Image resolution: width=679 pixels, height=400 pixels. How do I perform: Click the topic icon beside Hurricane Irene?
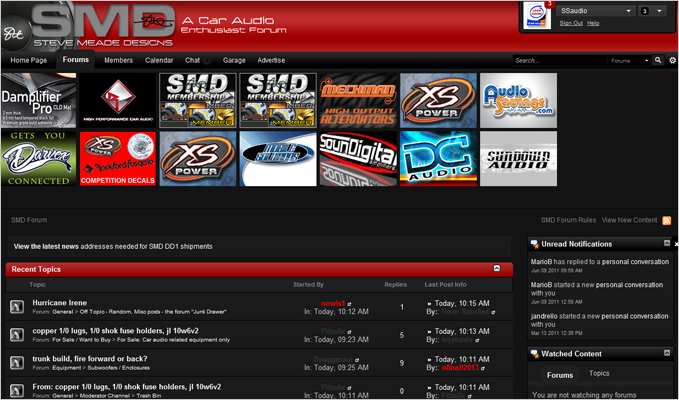pyautogui.click(x=17, y=307)
